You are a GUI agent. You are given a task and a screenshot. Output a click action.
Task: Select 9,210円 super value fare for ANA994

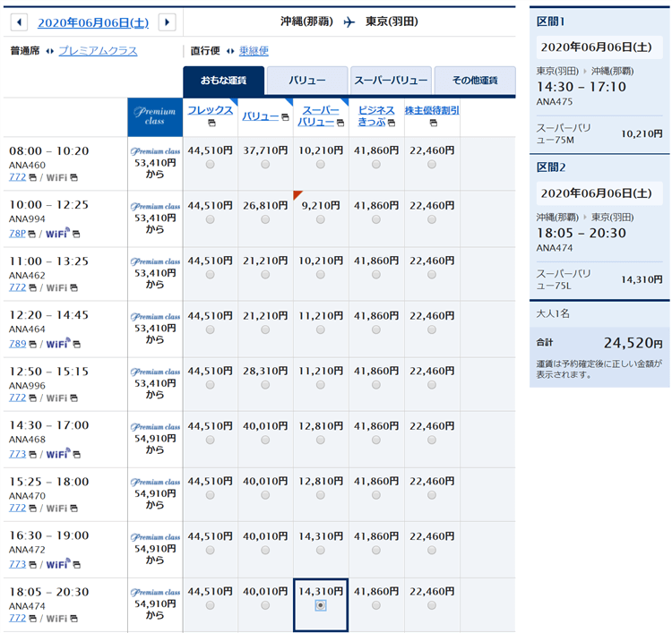(x=320, y=219)
